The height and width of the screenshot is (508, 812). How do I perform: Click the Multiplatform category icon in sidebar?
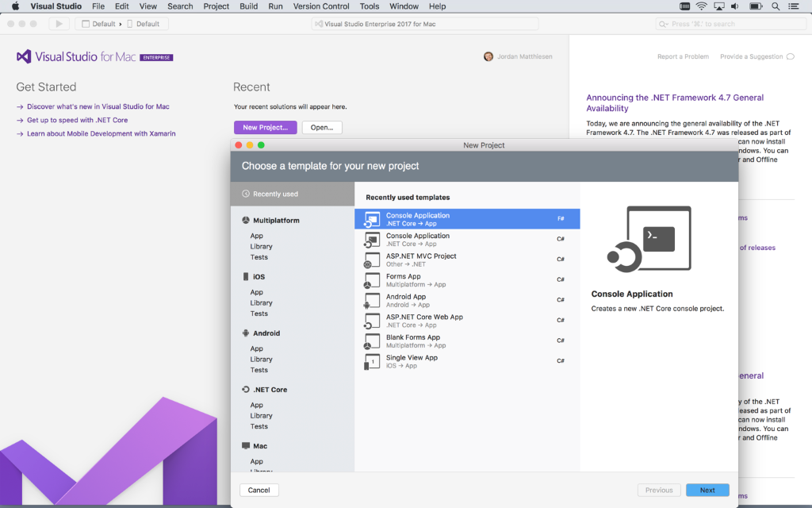(x=246, y=221)
